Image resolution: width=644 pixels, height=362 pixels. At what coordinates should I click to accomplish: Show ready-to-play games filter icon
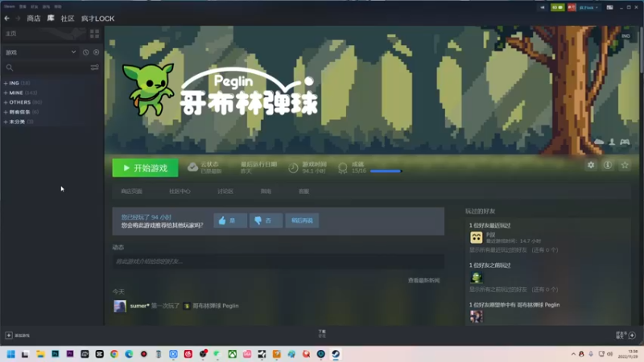(96, 52)
